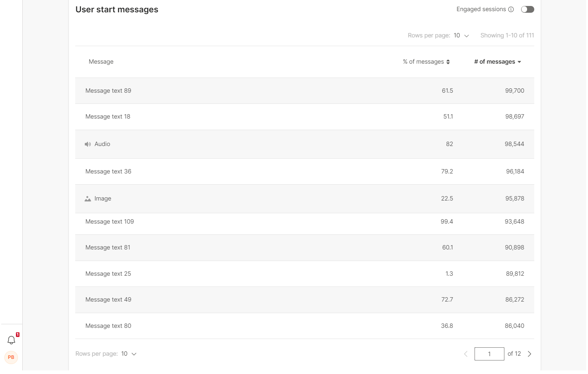
Task: Go to previous page arrow
Action: 466,354
